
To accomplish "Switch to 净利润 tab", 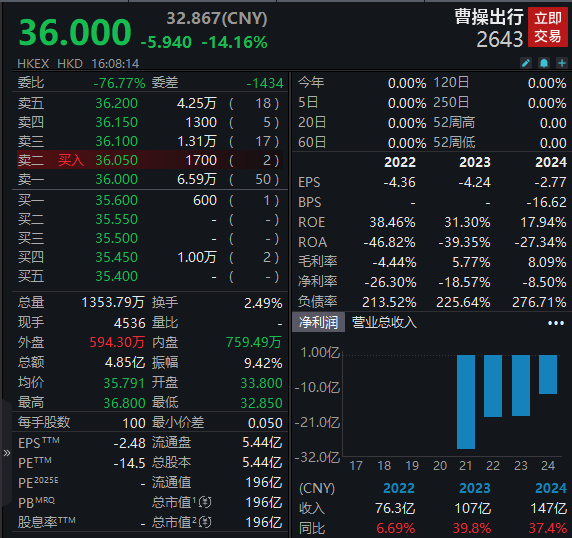I will 318,322.
